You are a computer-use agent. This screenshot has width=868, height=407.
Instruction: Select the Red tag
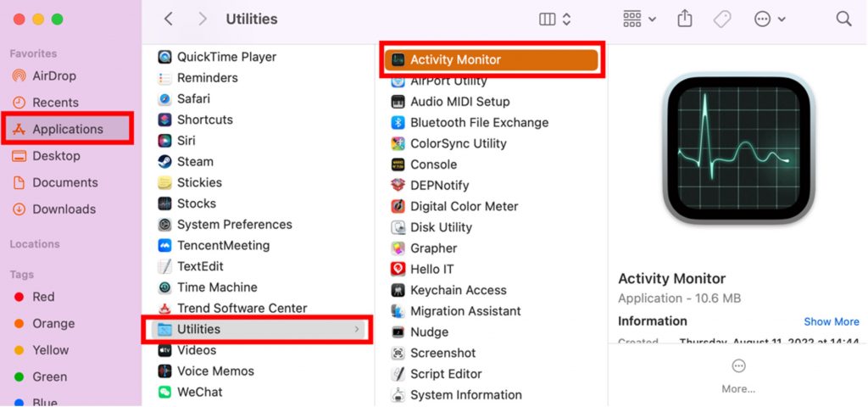43,297
